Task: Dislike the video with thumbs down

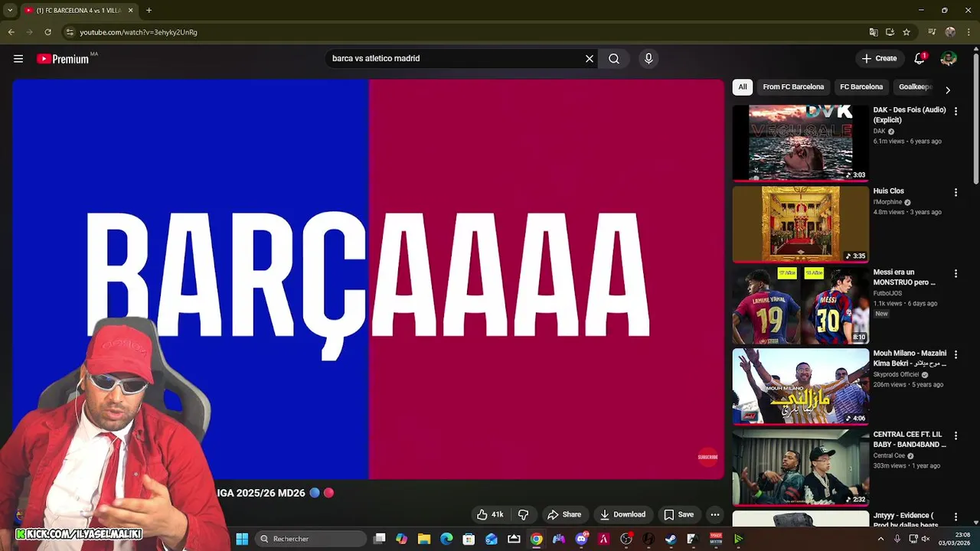Action: 524,514
